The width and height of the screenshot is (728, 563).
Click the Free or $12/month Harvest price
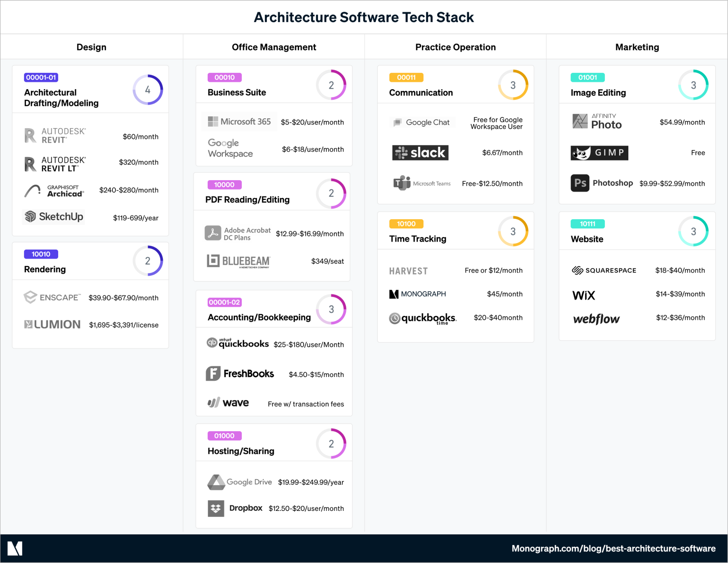coord(494,270)
